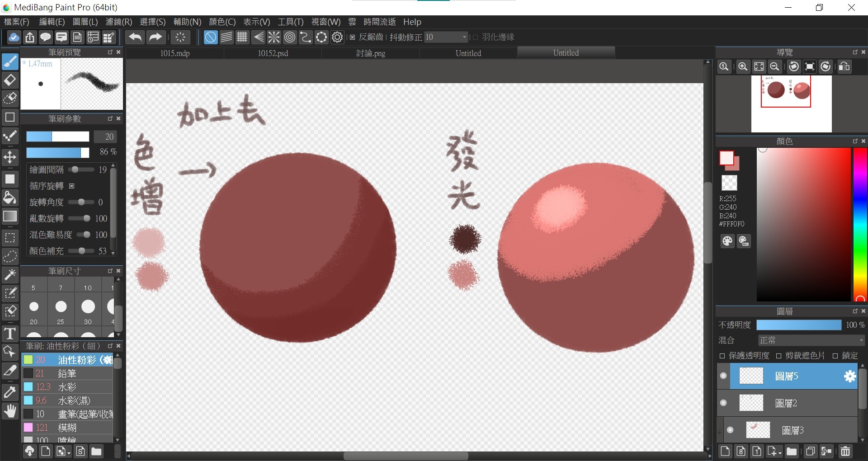Click the cloud save icon in toolbar

click(x=14, y=37)
